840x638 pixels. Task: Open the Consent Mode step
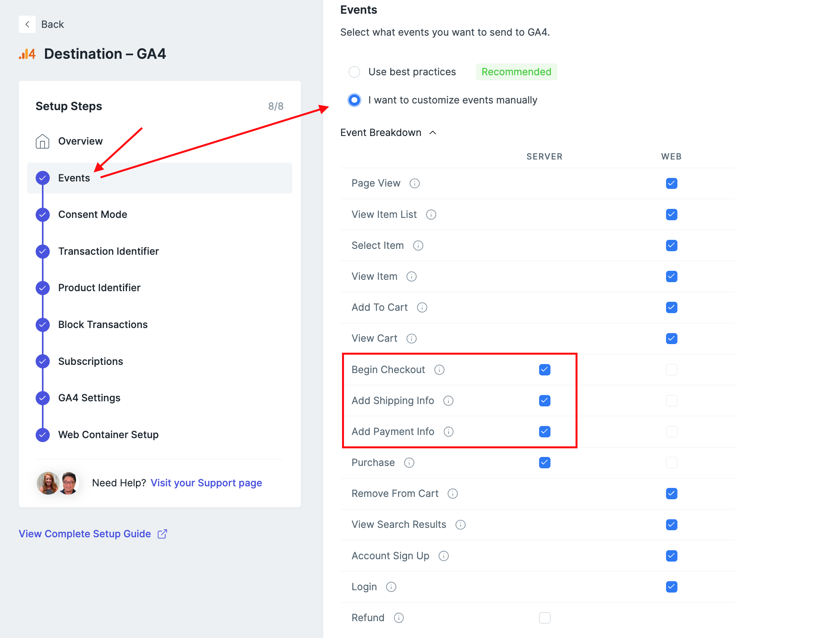[92, 214]
